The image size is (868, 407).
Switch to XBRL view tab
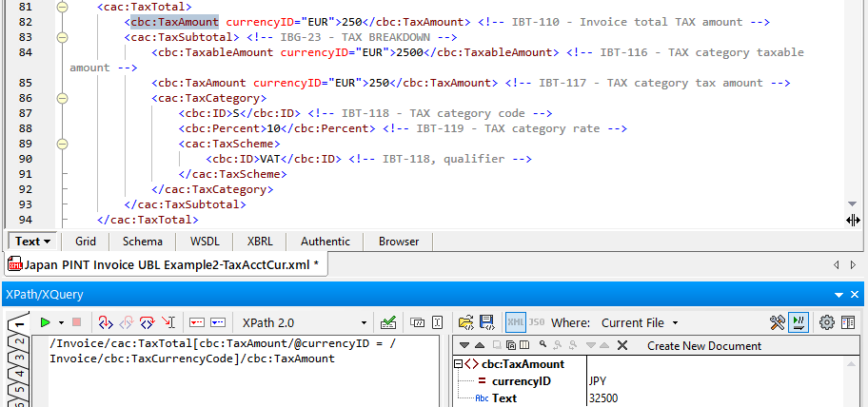(260, 242)
